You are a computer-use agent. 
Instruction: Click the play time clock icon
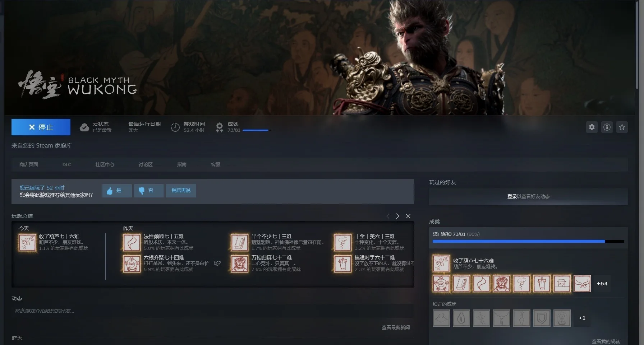175,127
